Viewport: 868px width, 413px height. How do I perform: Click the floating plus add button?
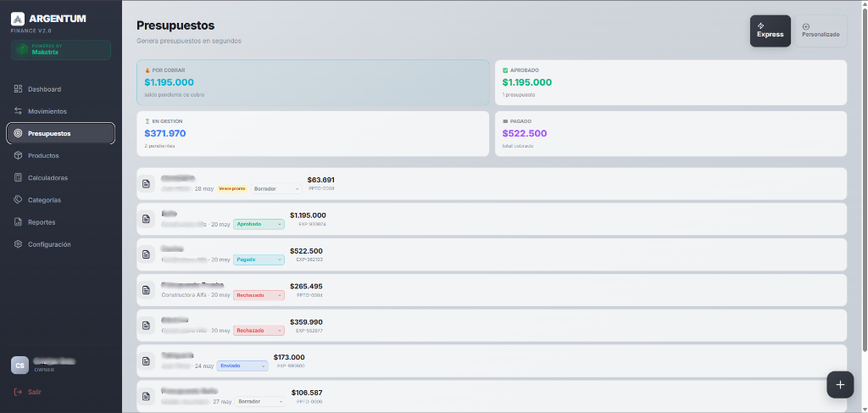840,385
